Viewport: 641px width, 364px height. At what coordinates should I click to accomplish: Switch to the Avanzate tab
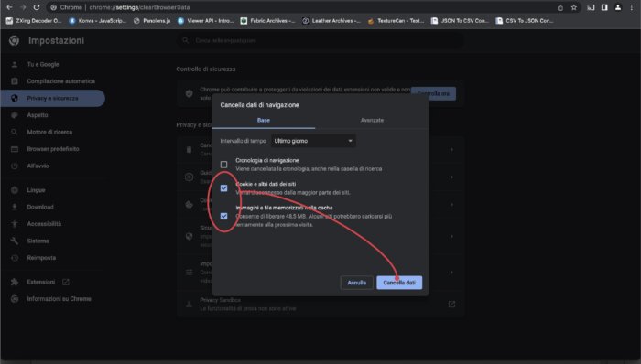pyautogui.click(x=372, y=120)
